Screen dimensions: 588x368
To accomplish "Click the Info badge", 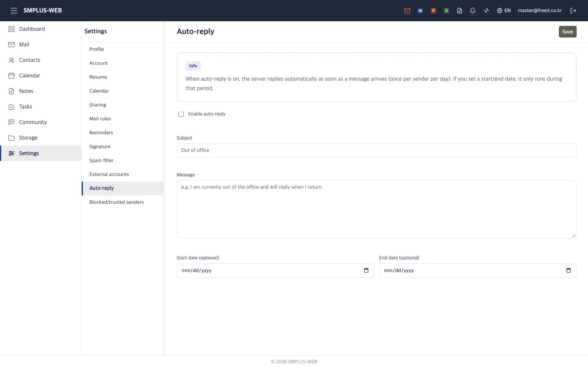I will tap(193, 66).
